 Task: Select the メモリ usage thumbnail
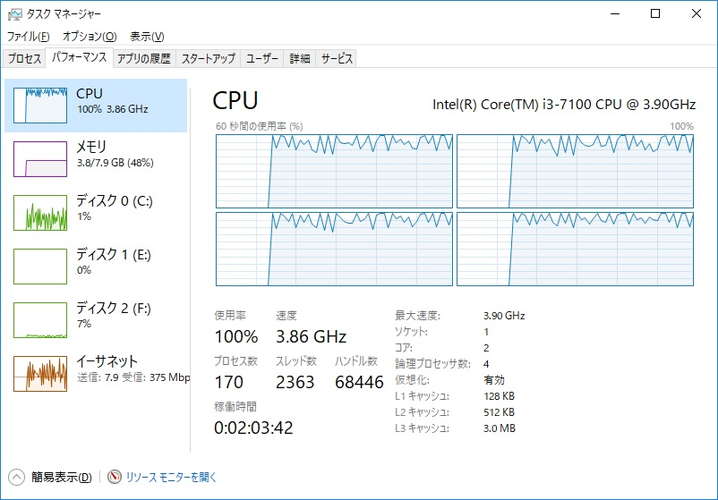pos(40,159)
